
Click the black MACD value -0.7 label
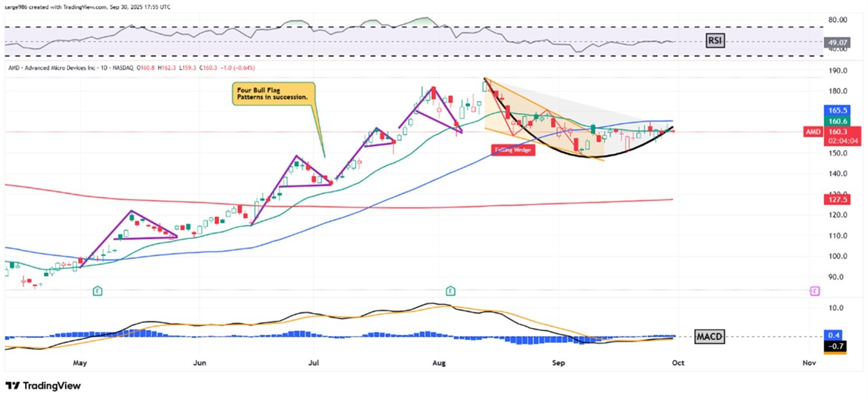(835, 347)
